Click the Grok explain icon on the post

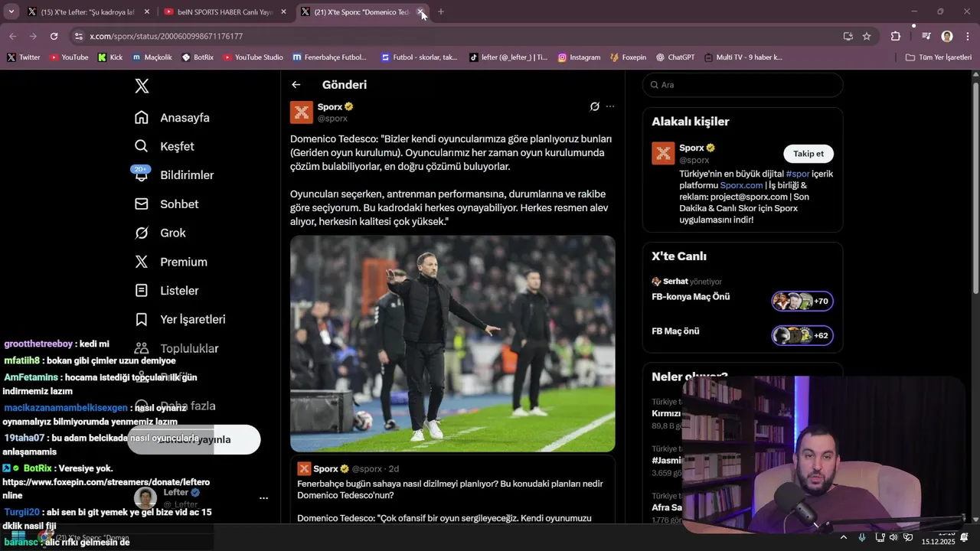pos(594,106)
